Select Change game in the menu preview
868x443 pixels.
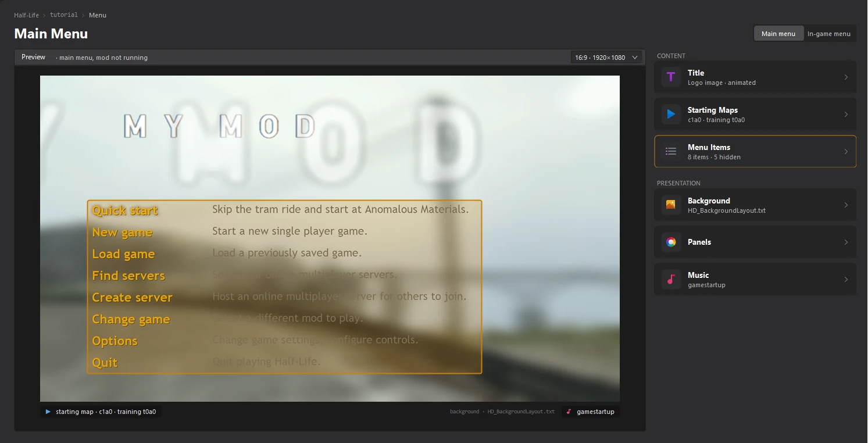(x=131, y=319)
